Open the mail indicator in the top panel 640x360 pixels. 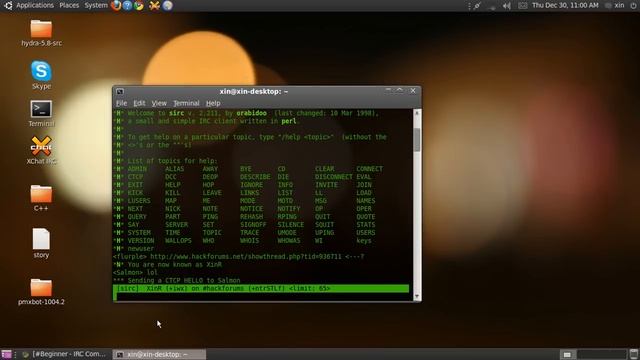click(x=522, y=6)
